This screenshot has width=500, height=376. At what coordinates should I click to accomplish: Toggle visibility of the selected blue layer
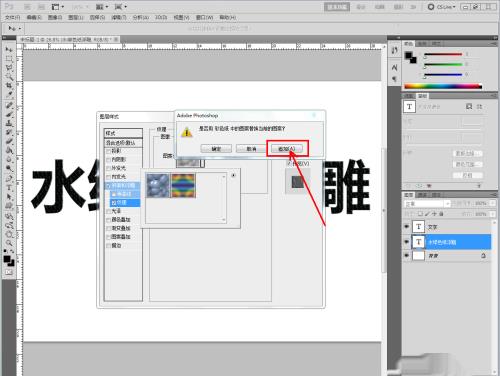click(x=406, y=242)
